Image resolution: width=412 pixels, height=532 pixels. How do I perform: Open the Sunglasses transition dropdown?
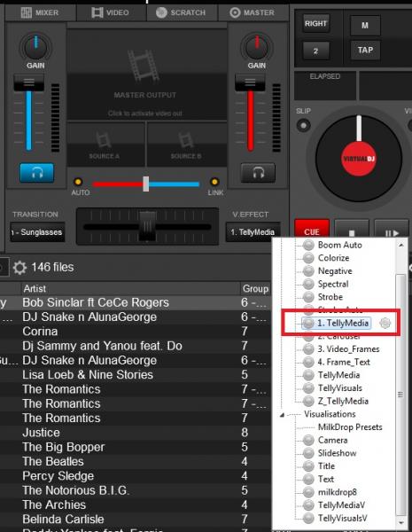(37, 232)
